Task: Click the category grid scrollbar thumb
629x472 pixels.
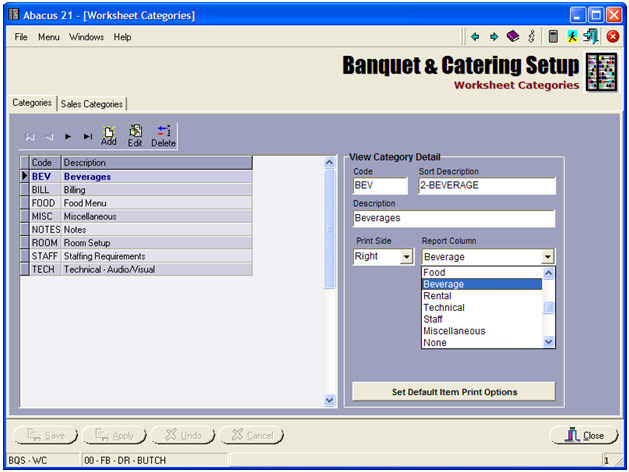Action: pyautogui.click(x=329, y=229)
